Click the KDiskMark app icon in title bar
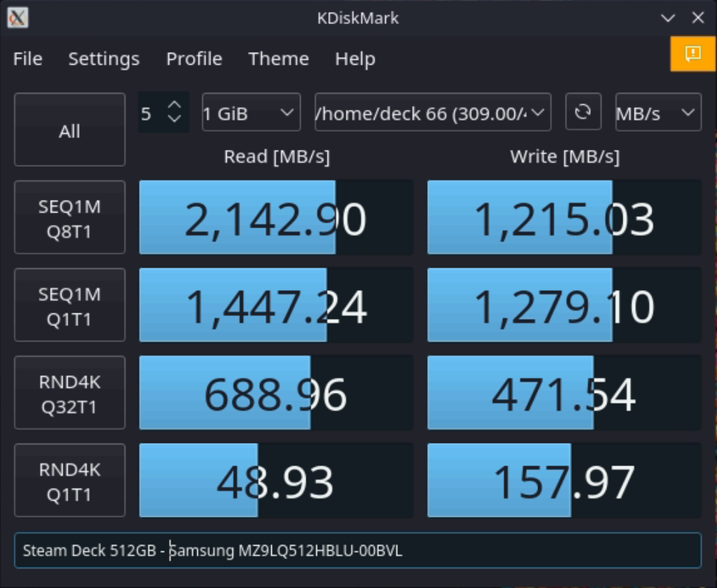Image resolution: width=717 pixels, height=588 pixels. 17,17
